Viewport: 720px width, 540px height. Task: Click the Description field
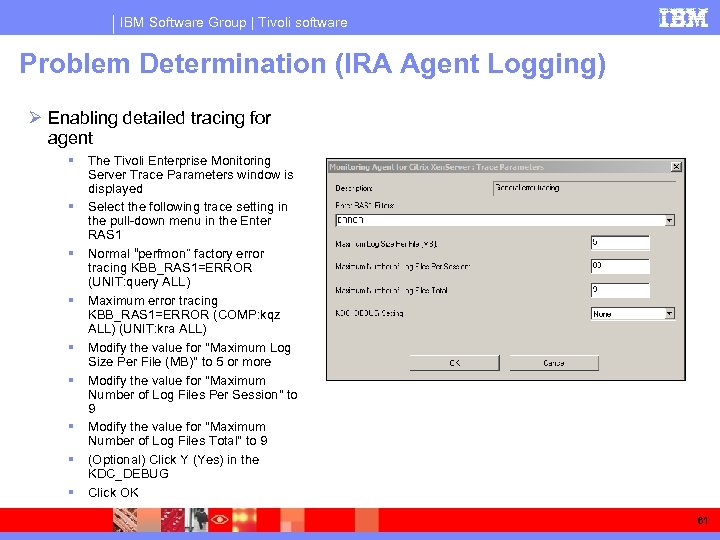coord(584,188)
